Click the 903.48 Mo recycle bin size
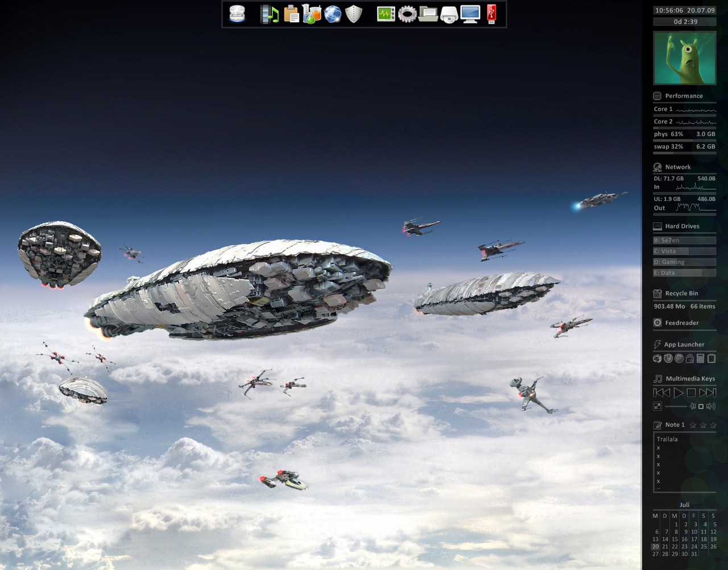The width and height of the screenshot is (728, 570). click(x=669, y=307)
